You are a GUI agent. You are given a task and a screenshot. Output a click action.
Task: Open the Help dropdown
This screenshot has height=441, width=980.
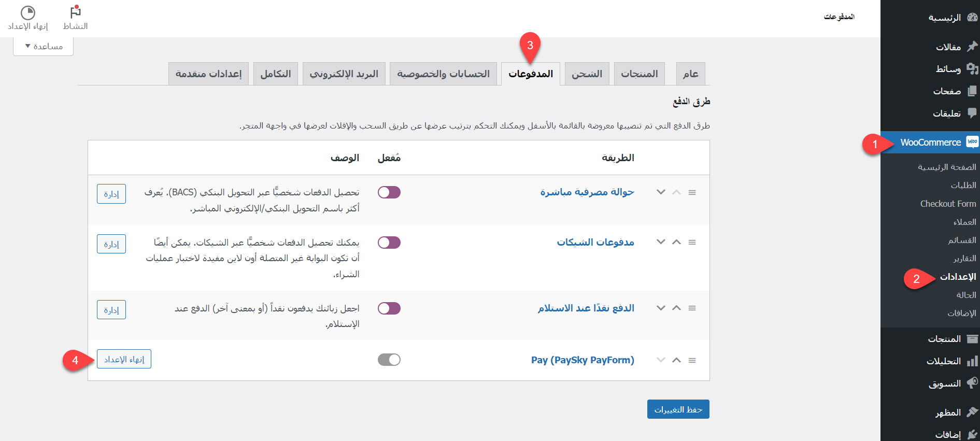44,47
